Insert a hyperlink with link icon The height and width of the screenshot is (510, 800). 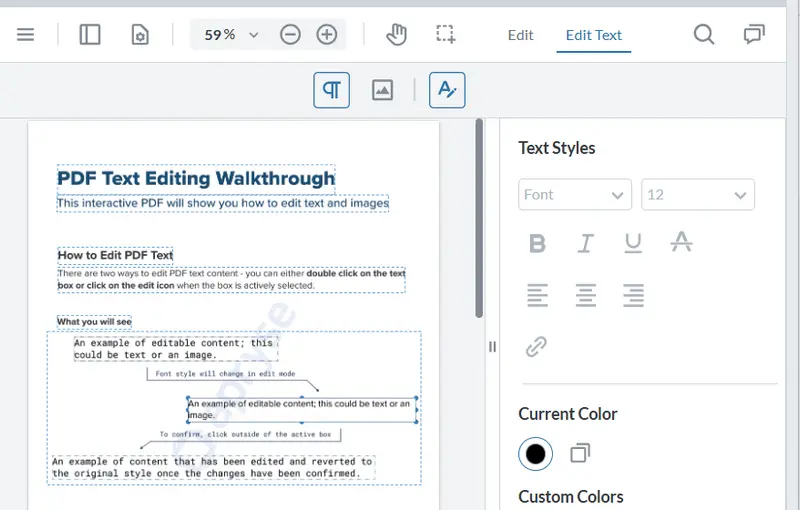pyautogui.click(x=536, y=347)
